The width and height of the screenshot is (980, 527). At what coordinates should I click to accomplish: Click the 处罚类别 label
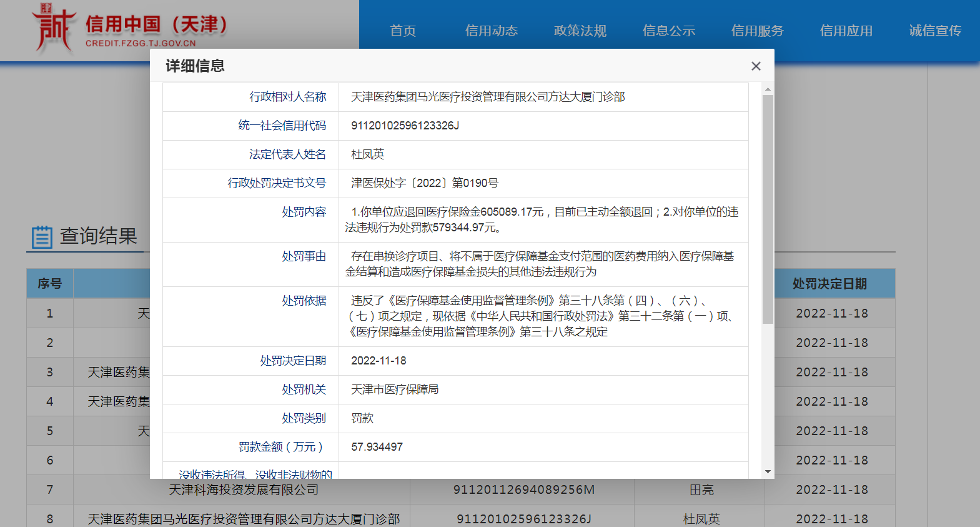304,418
